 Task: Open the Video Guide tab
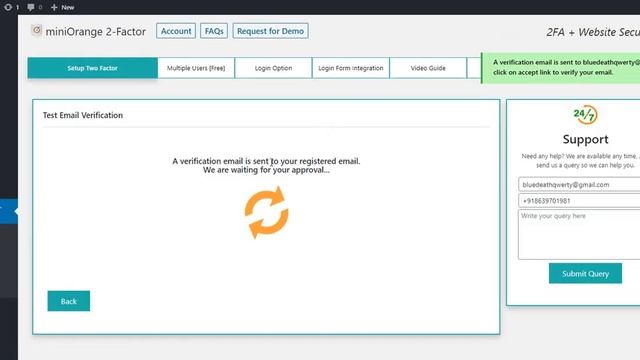coord(428,68)
